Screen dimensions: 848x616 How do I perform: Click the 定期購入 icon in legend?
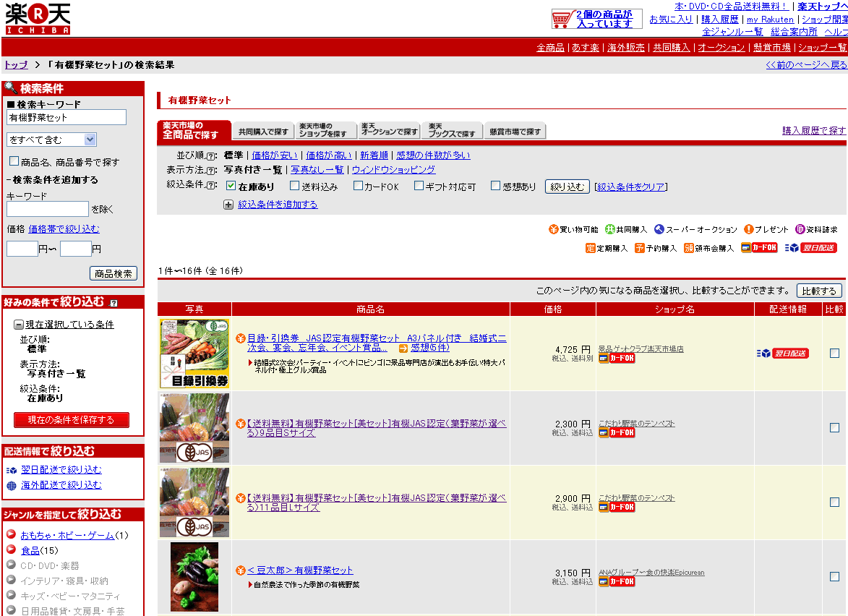pos(590,248)
